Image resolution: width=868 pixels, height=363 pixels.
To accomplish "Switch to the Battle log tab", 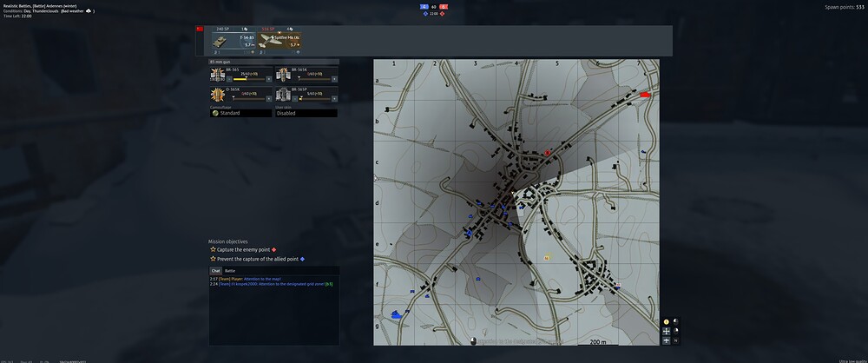I will [230, 271].
